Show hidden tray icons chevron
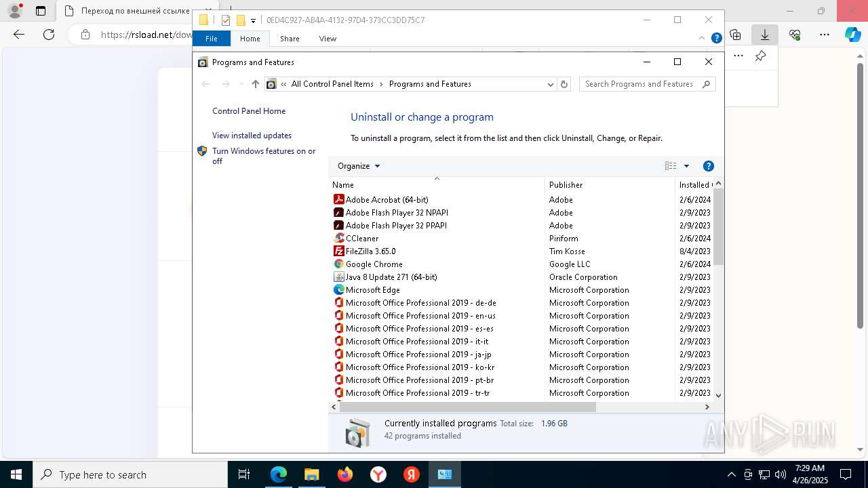 click(x=731, y=474)
